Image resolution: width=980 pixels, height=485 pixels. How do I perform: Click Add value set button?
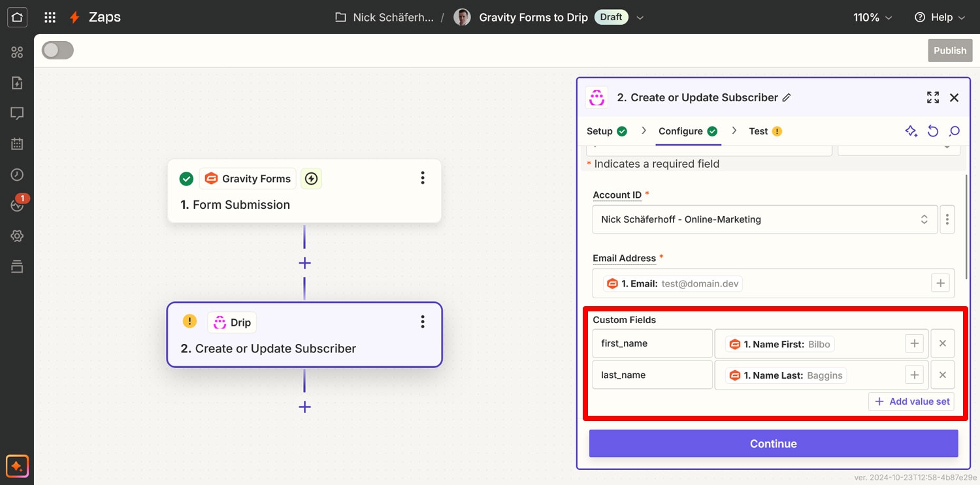pyautogui.click(x=911, y=401)
